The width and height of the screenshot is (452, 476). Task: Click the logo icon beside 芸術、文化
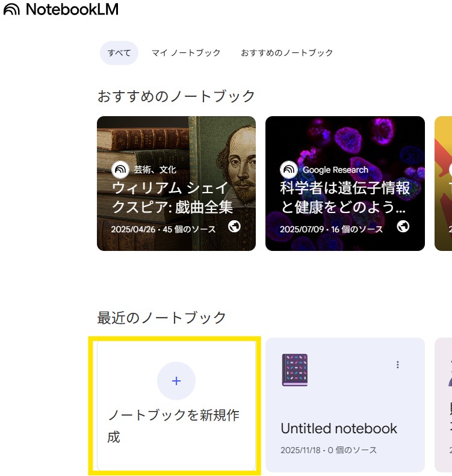pyautogui.click(x=120, y=170)
